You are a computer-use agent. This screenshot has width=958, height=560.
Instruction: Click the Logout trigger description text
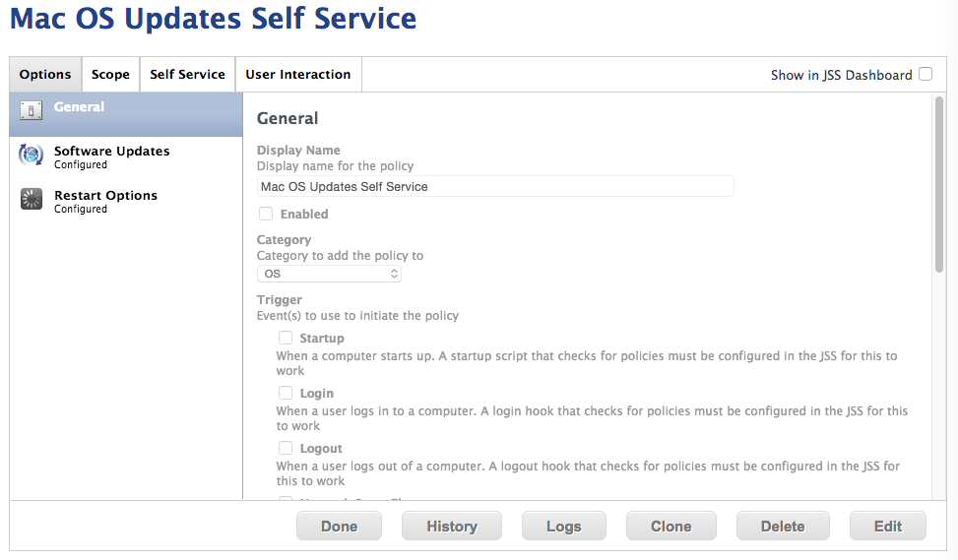tap(588, 473)
